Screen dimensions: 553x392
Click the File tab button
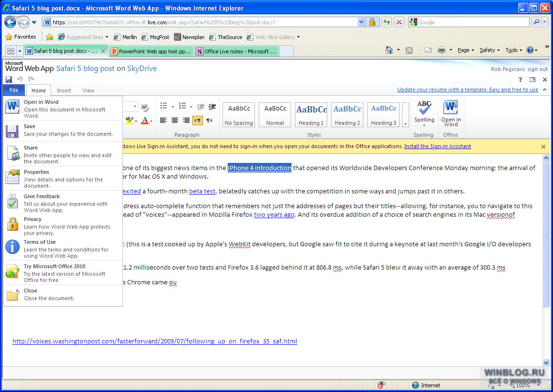pyautogui.click(x=14, y=90)
